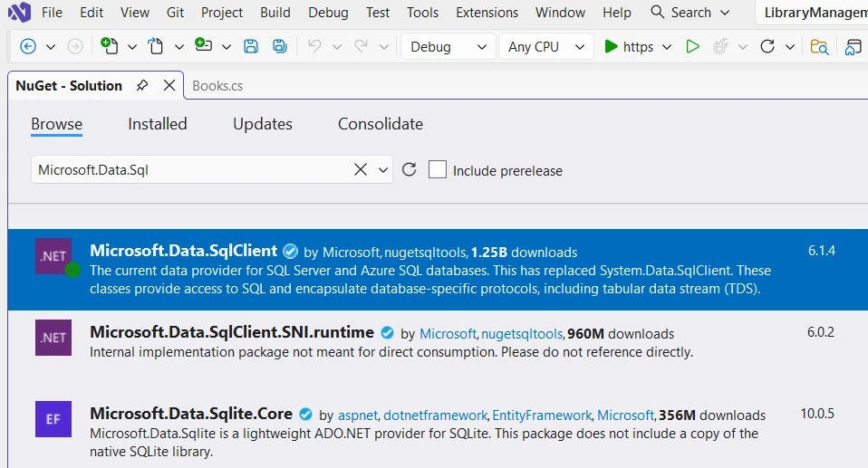Expand the https launch profile dropdown arrow

(x=667, y=47)
